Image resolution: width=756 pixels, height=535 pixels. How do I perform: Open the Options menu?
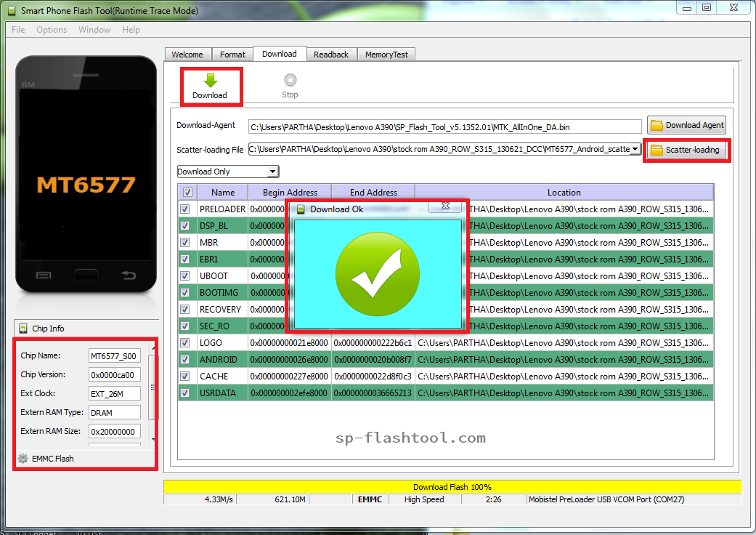pos(51,30)
